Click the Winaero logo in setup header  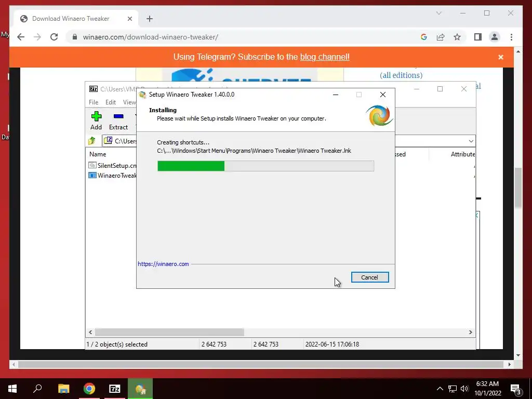[x=379, y=116]
